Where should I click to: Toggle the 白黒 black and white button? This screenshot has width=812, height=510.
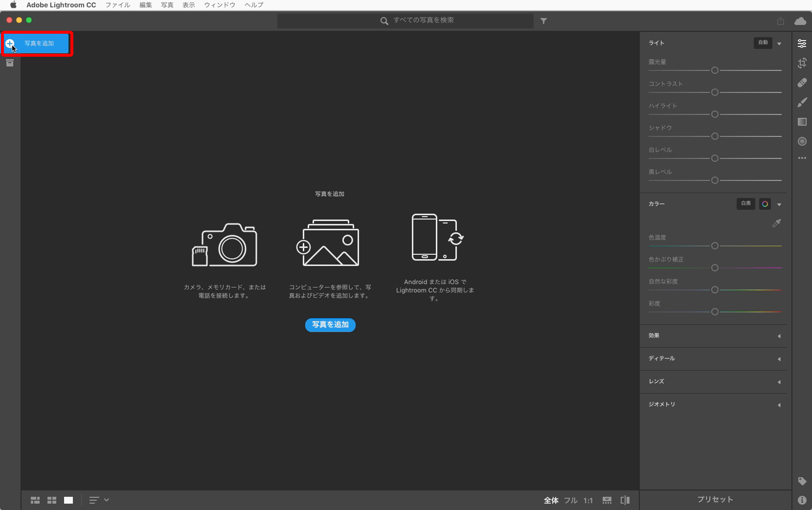coord(745,204)
